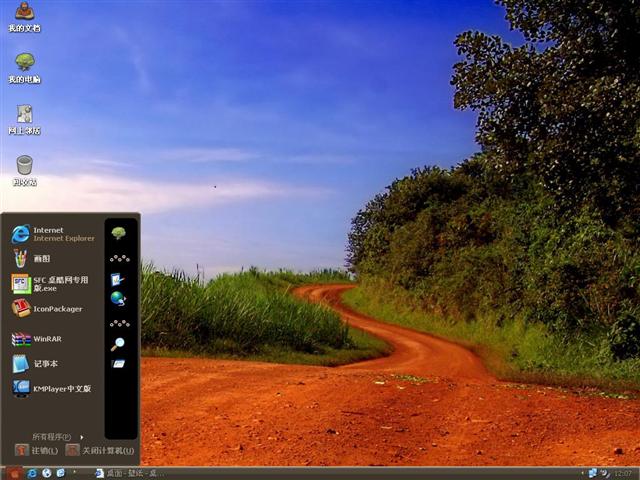
Task: Click the red Start button on taskbar
Action: (14, 473)
